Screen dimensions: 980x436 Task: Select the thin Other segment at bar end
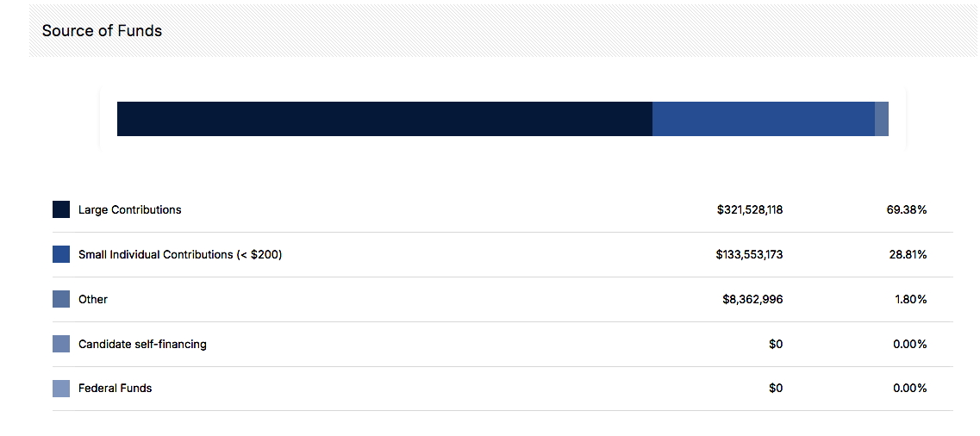[882, 119]
